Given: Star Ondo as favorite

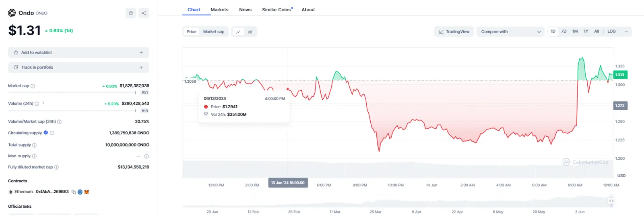Looking at the screenshot, I should [x=131, y=13].
